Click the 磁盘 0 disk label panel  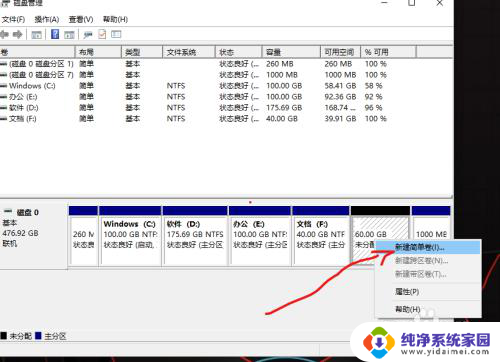[33, 236]
